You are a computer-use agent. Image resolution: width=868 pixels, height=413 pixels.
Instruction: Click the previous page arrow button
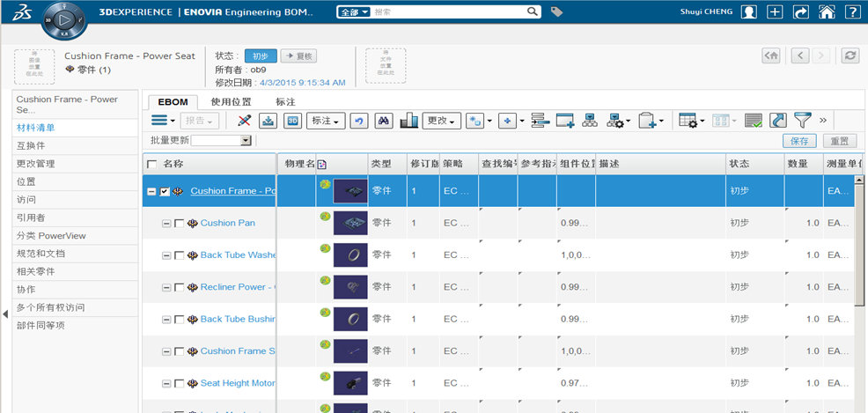point(800,55)
